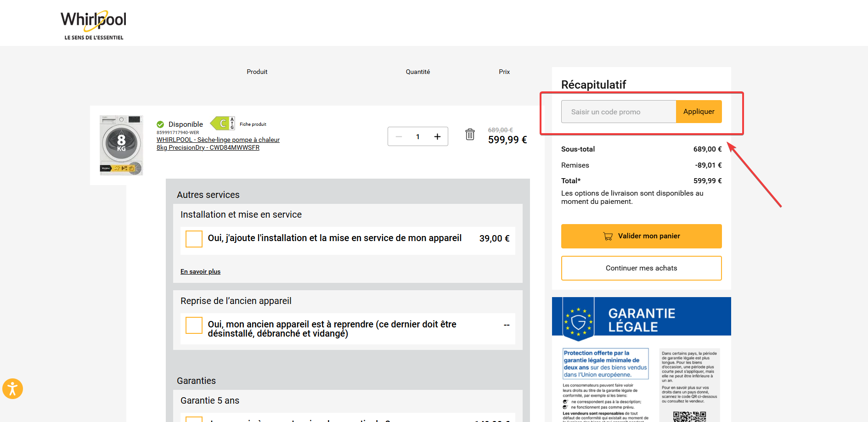The width and height of the screenshot is (868, 422).
Task: Click the Garantie 5 ans heading
Action: [210, 400]
